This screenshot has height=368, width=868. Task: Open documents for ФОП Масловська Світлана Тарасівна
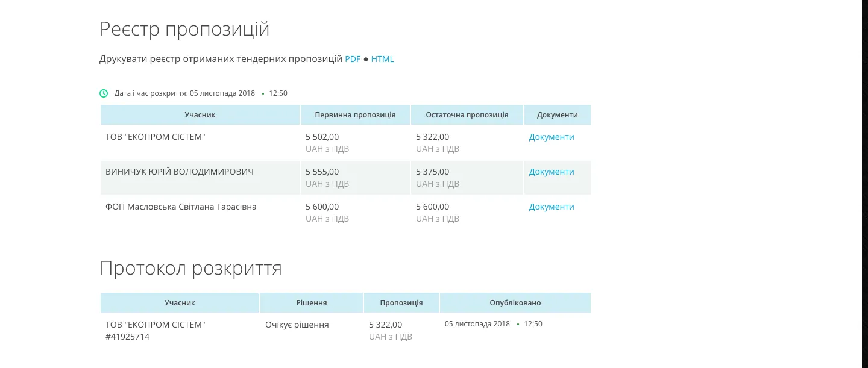[x=552, y=207]
